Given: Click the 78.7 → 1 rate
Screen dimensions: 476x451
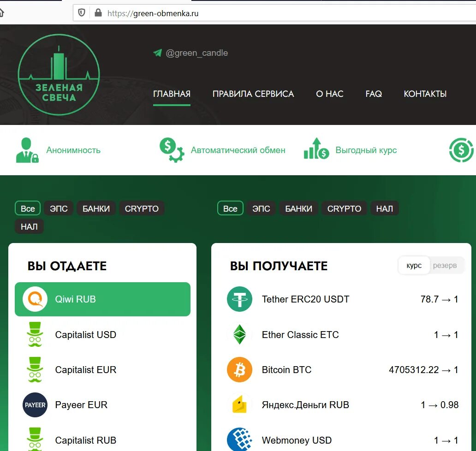Looking at the screenshot, I should [439, 299].
